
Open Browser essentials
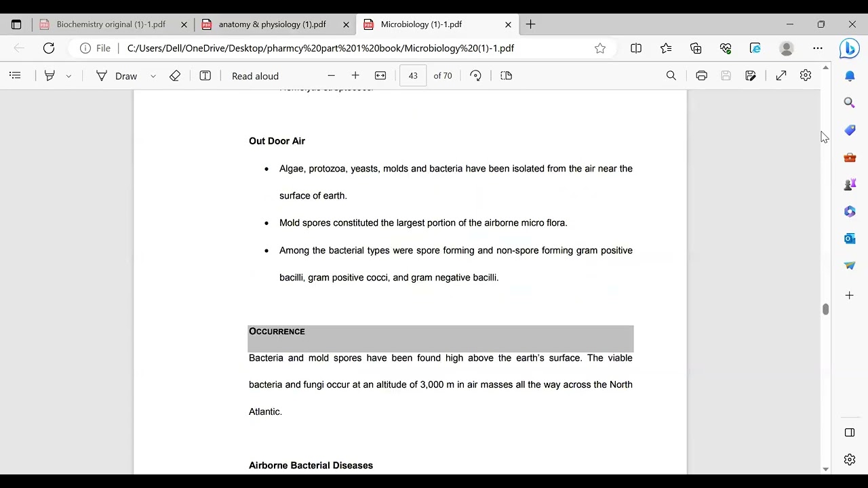pyautogui.click(x=726, y=48)
